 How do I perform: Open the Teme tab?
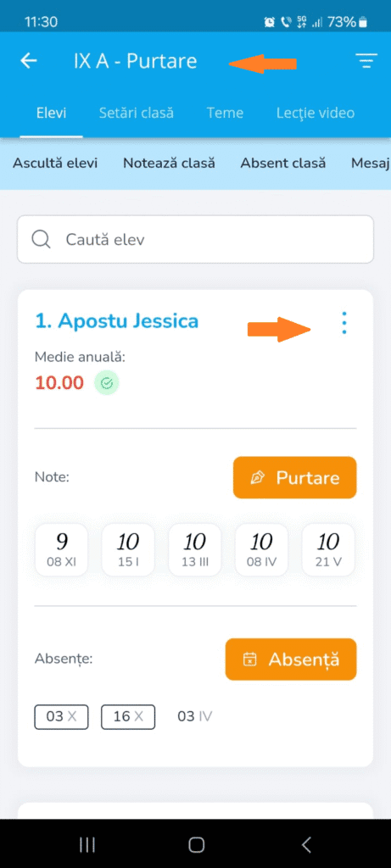click(225, 113)
